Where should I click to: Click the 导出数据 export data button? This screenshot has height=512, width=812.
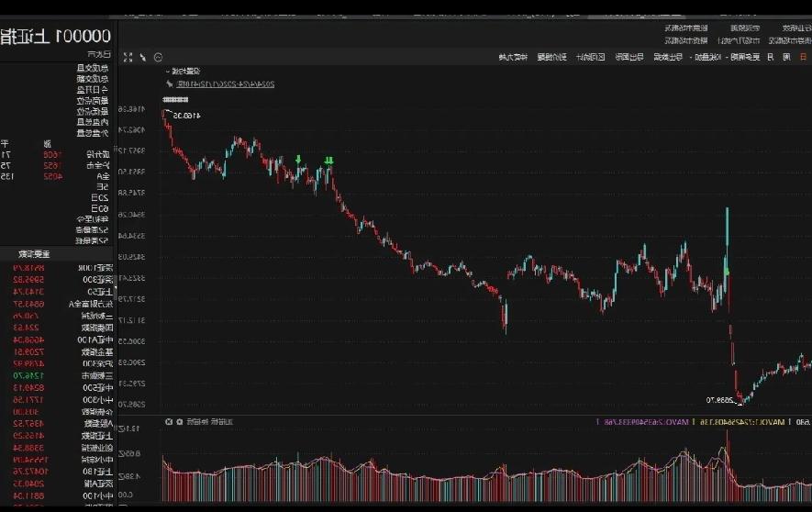click(x=668, y=57)
